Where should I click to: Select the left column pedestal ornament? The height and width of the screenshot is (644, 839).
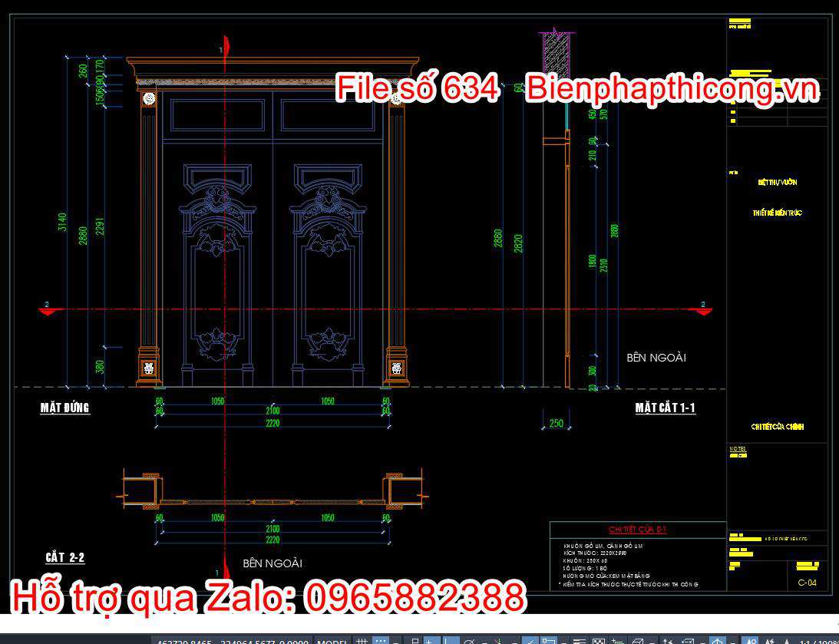point(148,368)
